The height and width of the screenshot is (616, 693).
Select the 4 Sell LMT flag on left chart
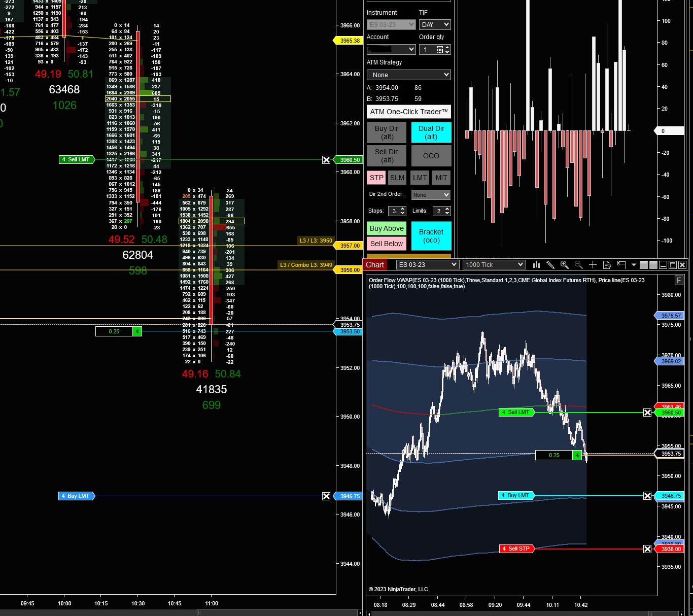(77, 160)
